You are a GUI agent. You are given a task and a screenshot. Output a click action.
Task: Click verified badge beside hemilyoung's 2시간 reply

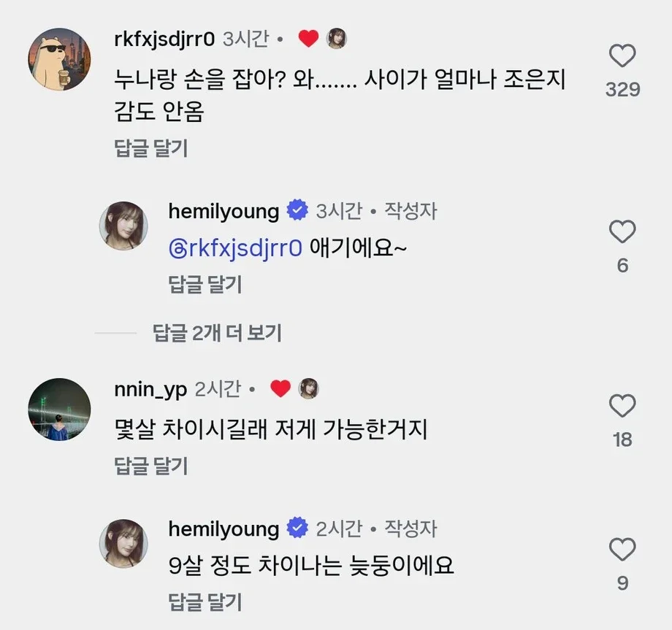tap(297, 528)
